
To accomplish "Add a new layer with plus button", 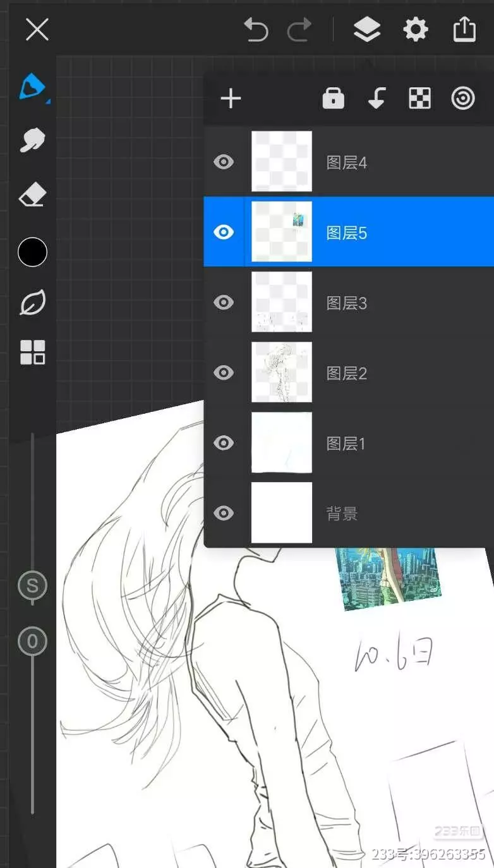I will tap(231, 99).
